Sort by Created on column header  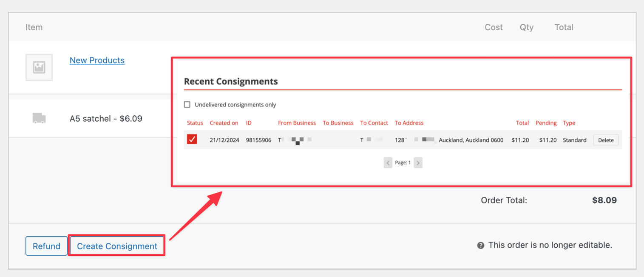pyautogui.click(x=224, y=123)
